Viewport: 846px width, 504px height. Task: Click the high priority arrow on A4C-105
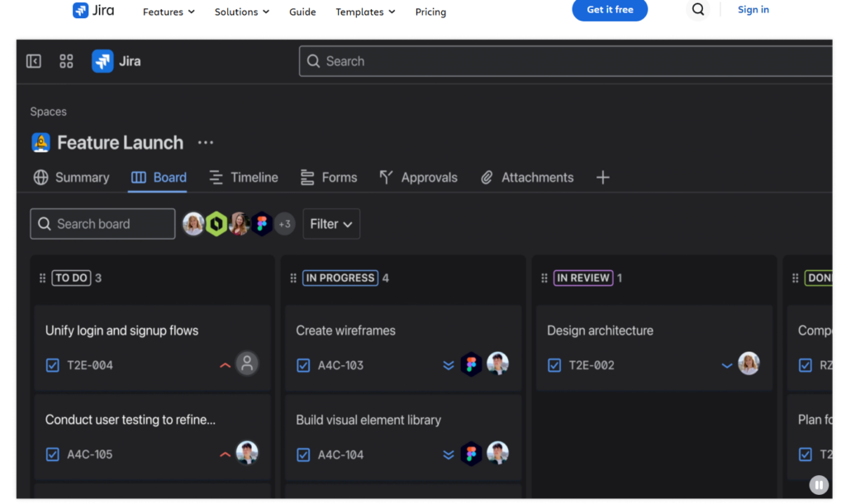click(x=225, y=454)
